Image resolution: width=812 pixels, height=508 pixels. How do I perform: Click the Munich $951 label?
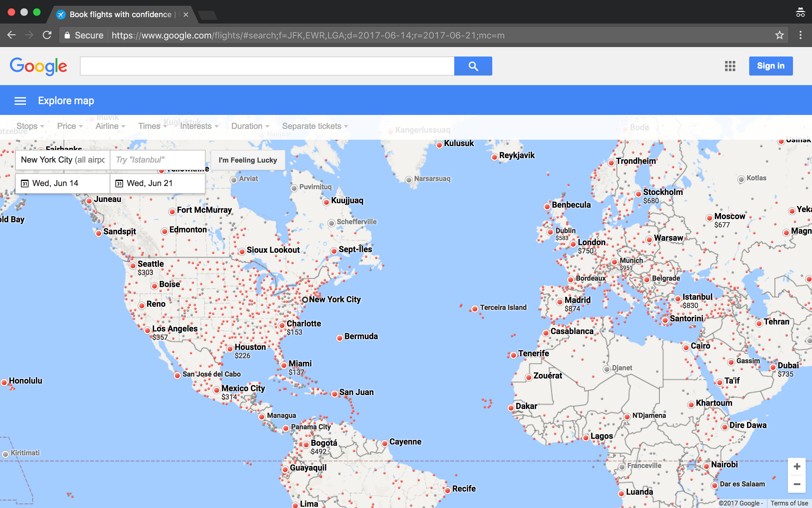(631, 264)
